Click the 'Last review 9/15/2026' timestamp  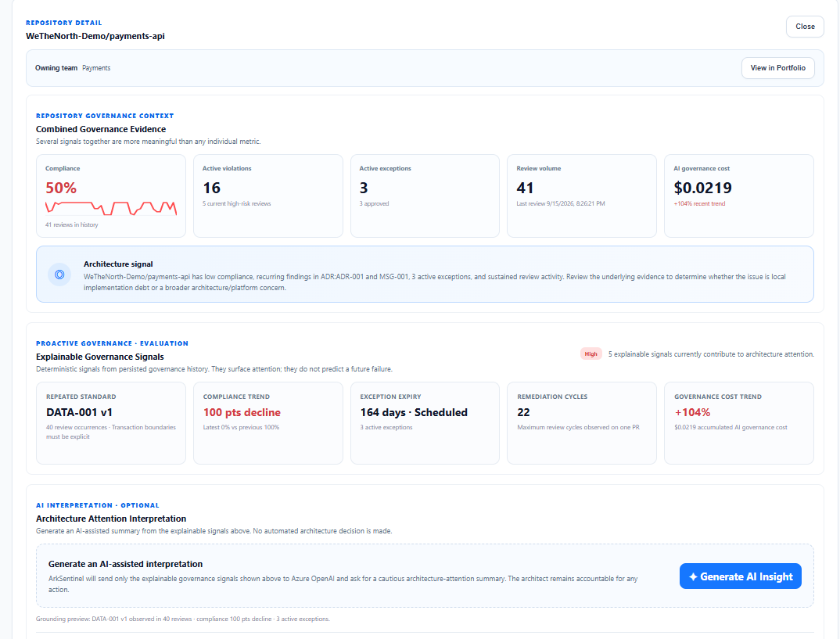point(561,203)
